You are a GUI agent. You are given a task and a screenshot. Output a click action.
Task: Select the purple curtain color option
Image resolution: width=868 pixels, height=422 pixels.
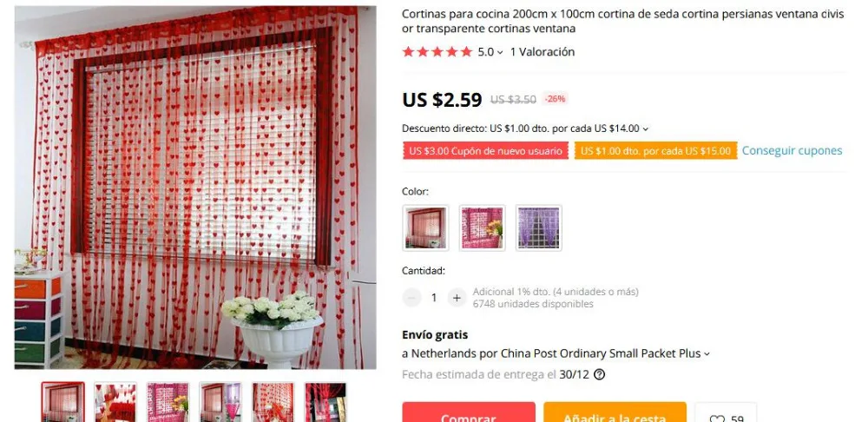pos(539,227)
